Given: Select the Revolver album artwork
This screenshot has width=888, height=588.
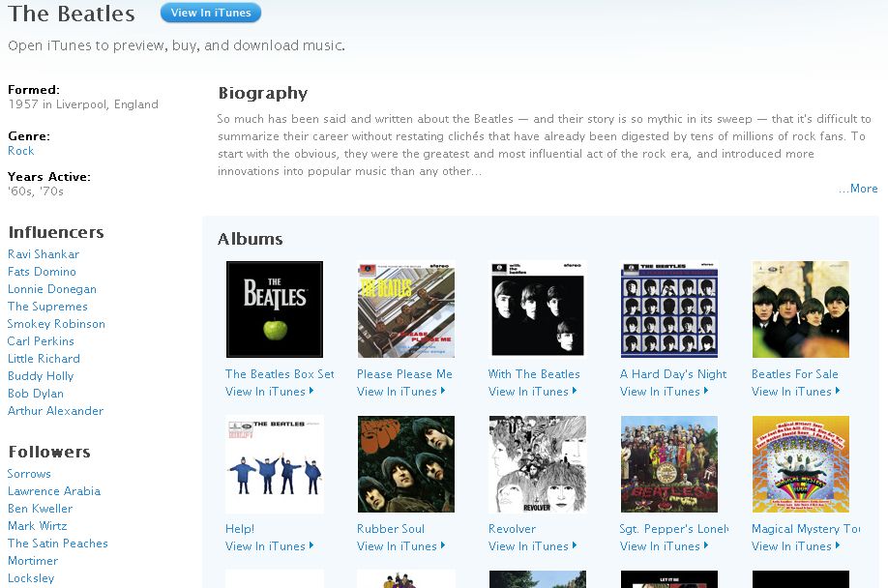Looking at the screenshot, I should [x=538, y=464].
